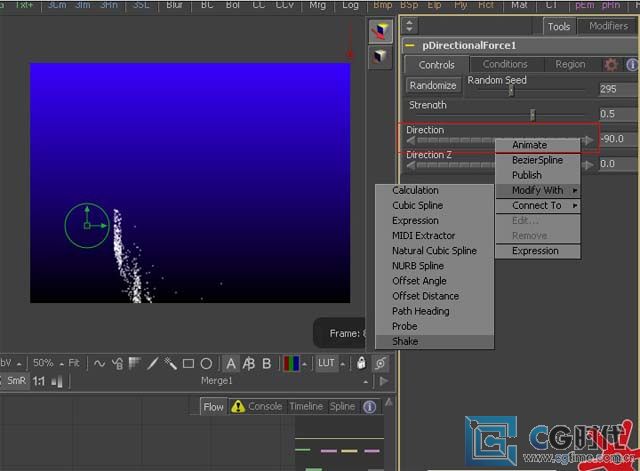Expand the Connect To submenu

[x=538, y=205]
